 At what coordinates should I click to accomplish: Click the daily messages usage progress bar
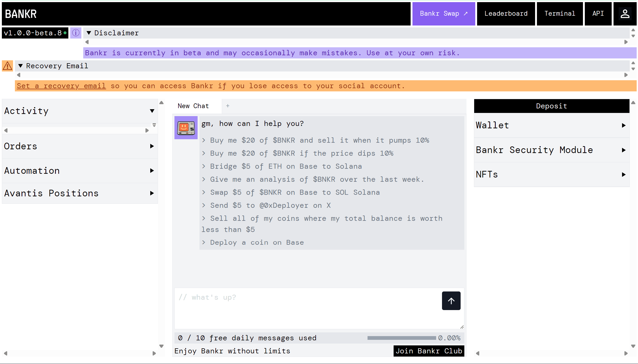[401, 338]
